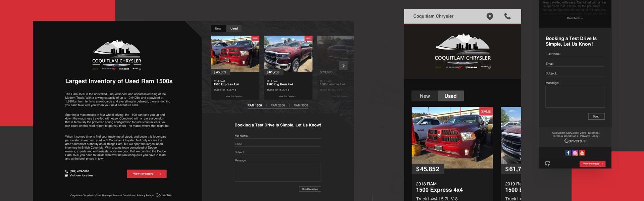Open the Sitemap link in the desktop footer
Image resolution: width=644 pixels, height=201 pixels.
[106, 196]
